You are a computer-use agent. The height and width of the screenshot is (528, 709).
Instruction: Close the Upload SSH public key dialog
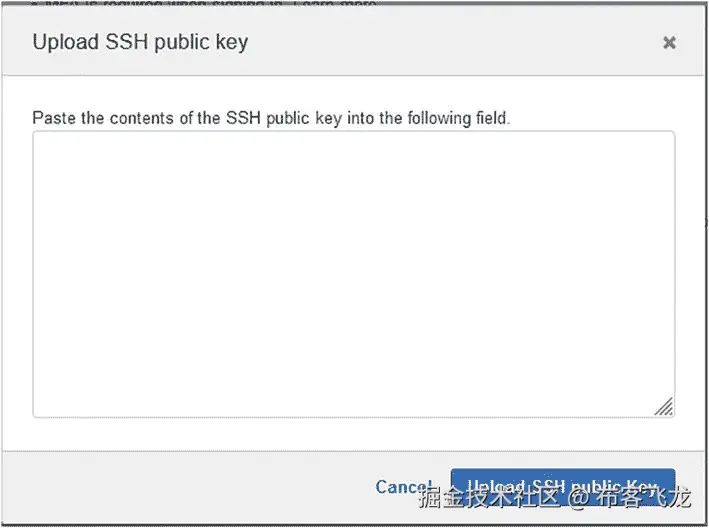(x=669, y=42)
